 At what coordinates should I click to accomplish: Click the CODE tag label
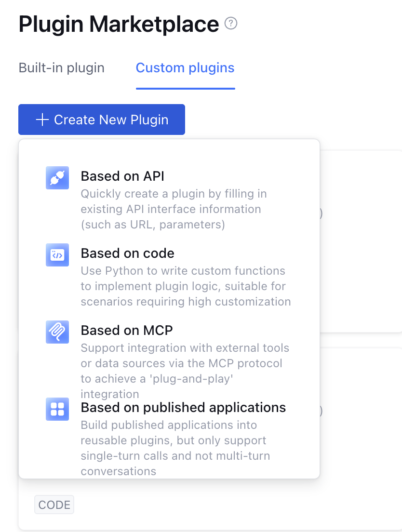click(54, 505)
